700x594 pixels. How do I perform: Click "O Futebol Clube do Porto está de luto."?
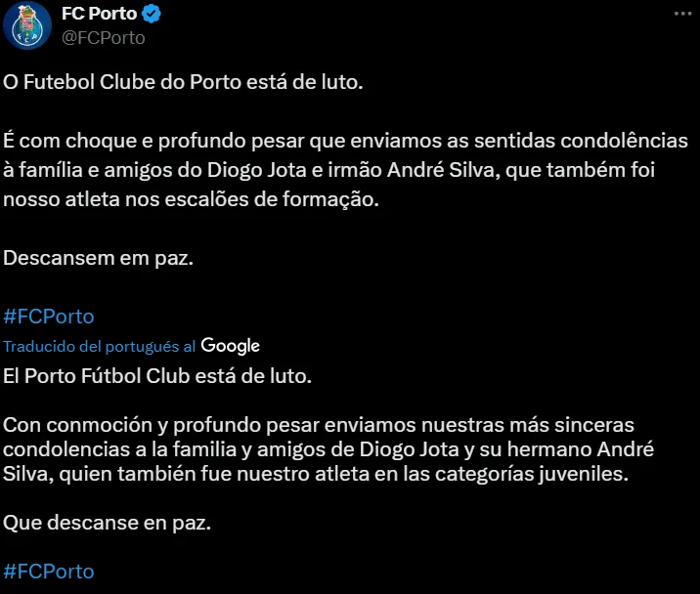click(x=183, y=83)
